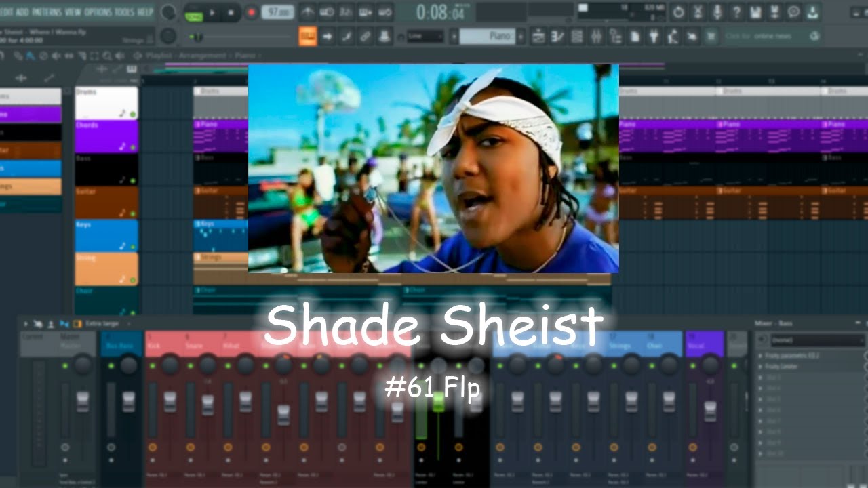This screenshot has height=488, width=868.
Task: Click the tempo display showing 97
Action: click(277, 12)
